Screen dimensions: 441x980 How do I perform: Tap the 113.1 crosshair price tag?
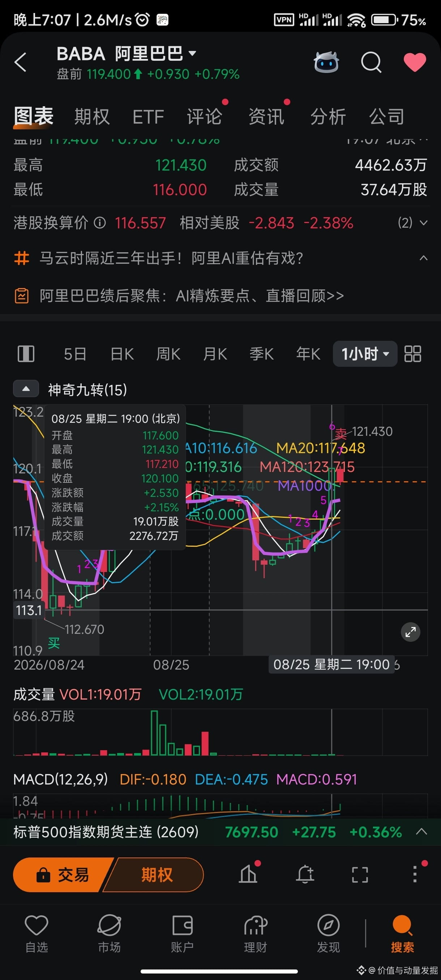pos(29,610)
